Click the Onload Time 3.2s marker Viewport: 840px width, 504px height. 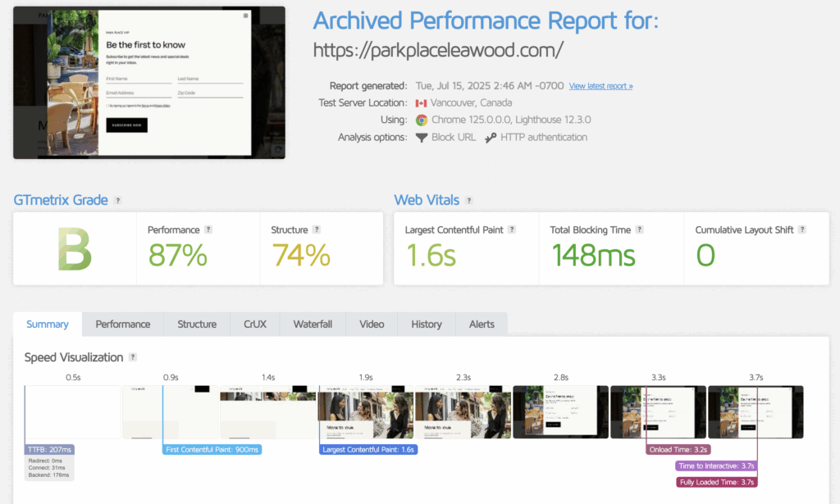(678, 450)
